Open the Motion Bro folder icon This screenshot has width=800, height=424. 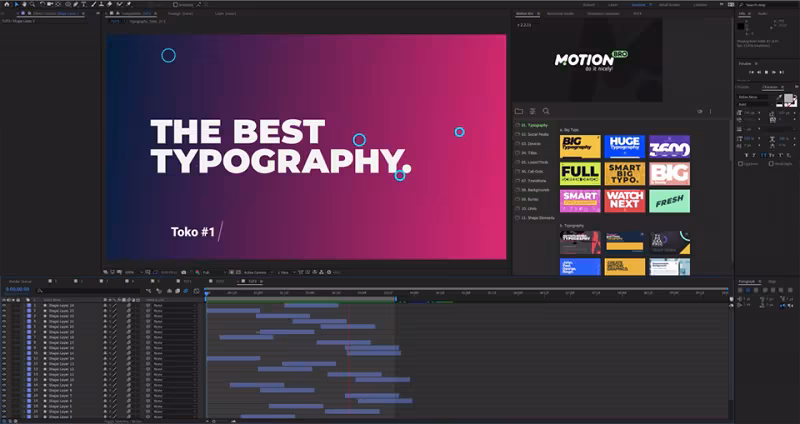click(x=519, y=111)
